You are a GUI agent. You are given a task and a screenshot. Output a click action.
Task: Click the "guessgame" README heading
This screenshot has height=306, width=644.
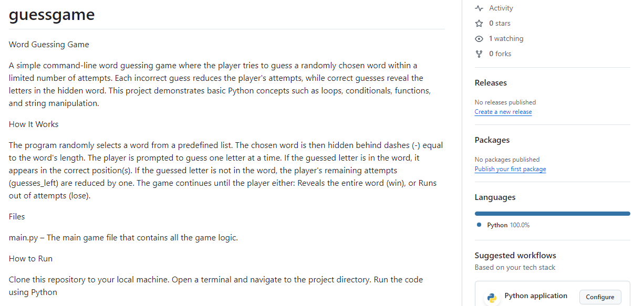[x=52, y=15]
